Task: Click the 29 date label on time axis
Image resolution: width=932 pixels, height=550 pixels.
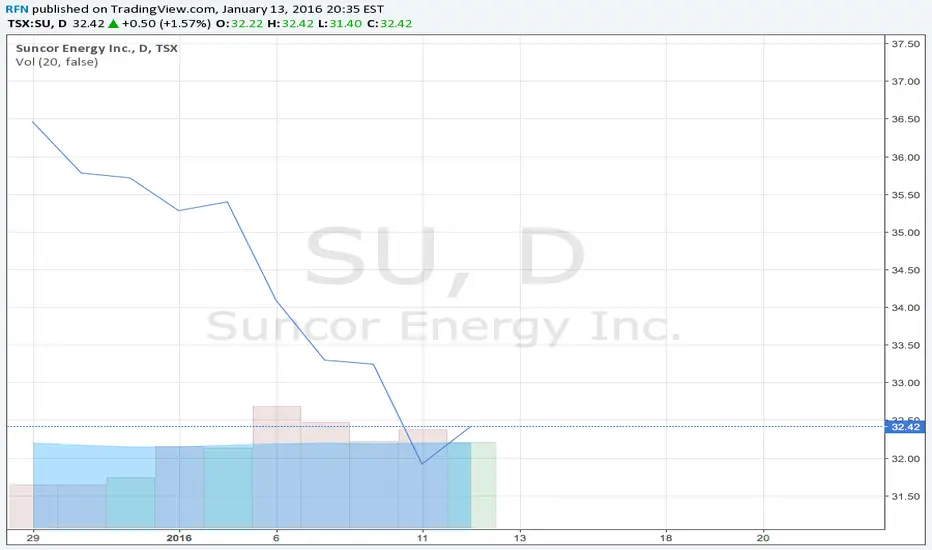Action: pyautogui.click(x=33, y=538)
